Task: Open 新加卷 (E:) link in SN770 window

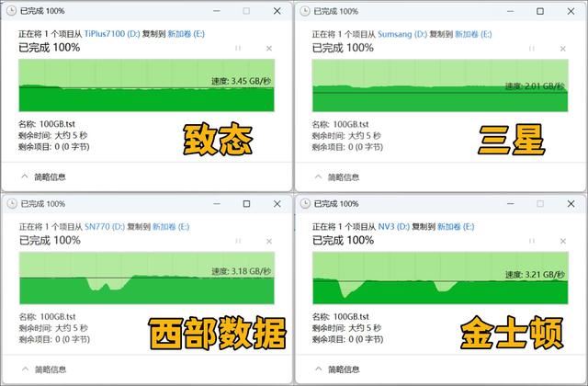Action: click(171, 227)
